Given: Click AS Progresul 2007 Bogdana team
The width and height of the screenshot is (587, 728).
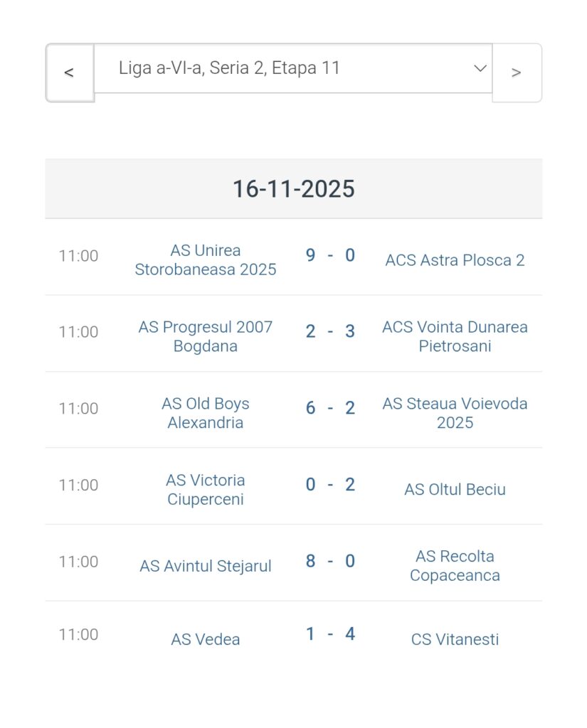Looking at the screenshot, I should 206,336.
